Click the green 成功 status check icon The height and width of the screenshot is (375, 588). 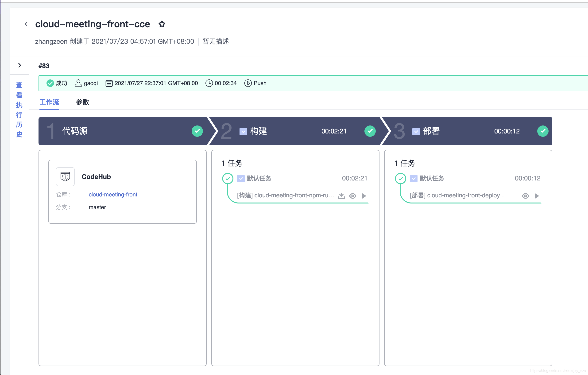pyautogui.click(x=50, y=83)
